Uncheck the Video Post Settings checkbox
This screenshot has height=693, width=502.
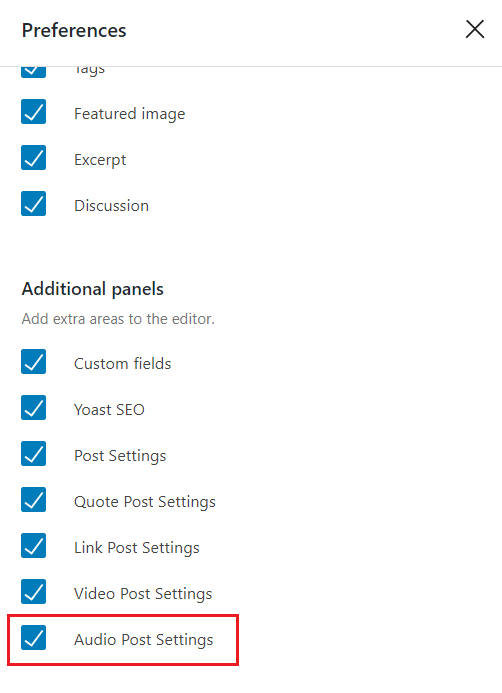(34, 591)
